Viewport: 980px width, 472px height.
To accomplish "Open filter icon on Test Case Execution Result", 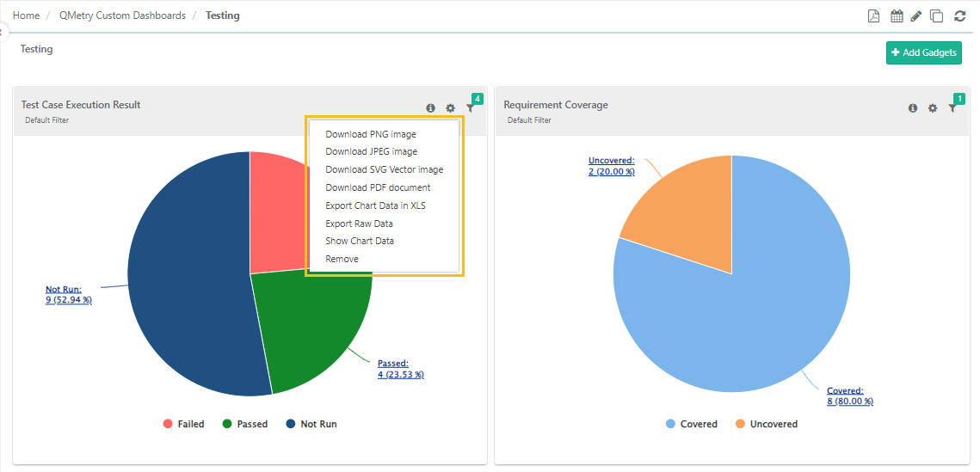I will (x=470, y=108).
